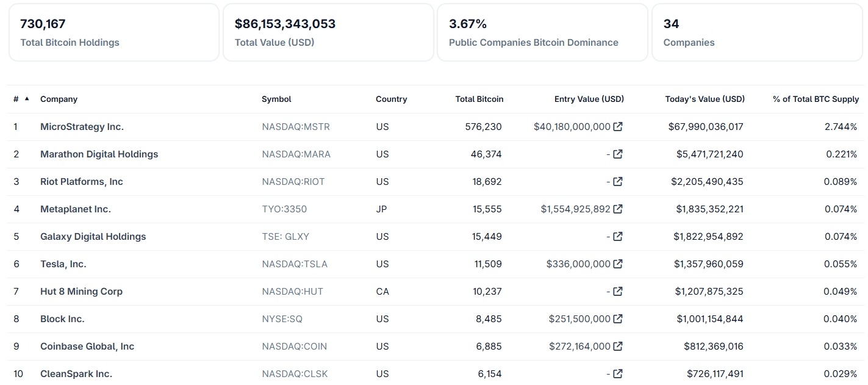868x385 pixels.
Task: Open CleanSpark Inc. external link icon
Action: click(x=618, y=374)
